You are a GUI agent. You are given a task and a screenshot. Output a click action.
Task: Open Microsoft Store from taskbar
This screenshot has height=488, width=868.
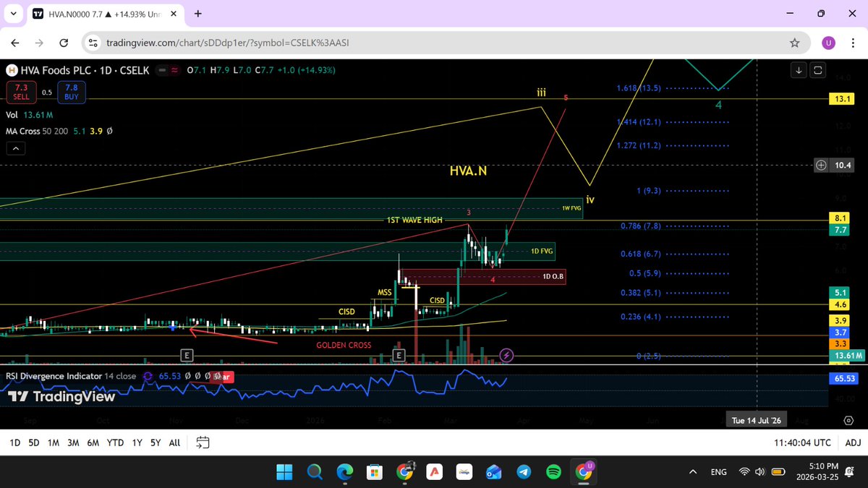click(x=374, y=472)
